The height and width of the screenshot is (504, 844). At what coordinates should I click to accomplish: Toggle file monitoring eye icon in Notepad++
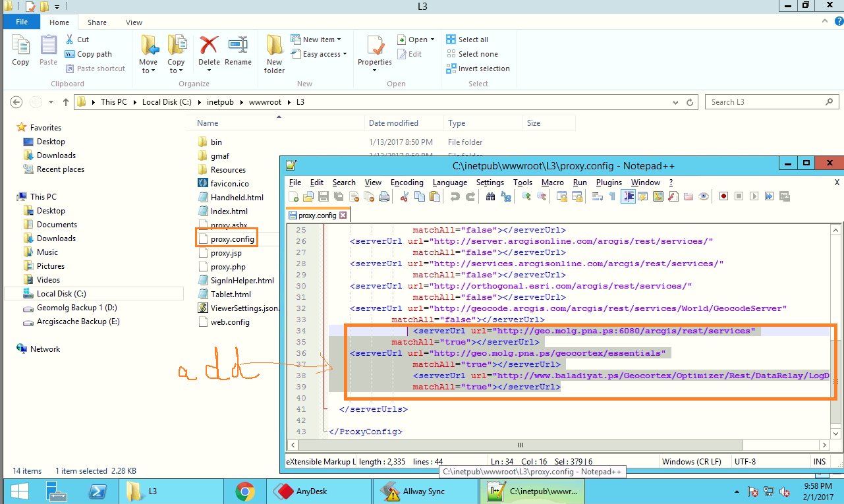point(704,196)
